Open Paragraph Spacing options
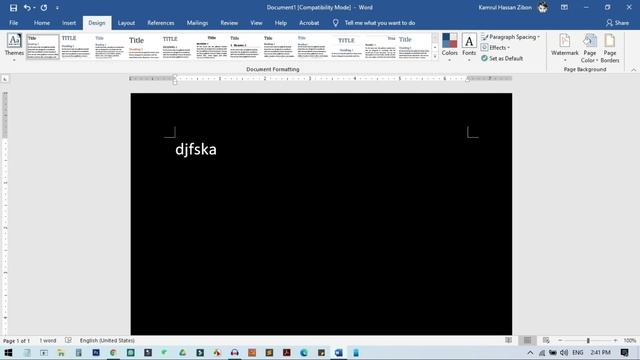Image resolution: width=640 pixels, height=360 pixels. pos(510,37)
